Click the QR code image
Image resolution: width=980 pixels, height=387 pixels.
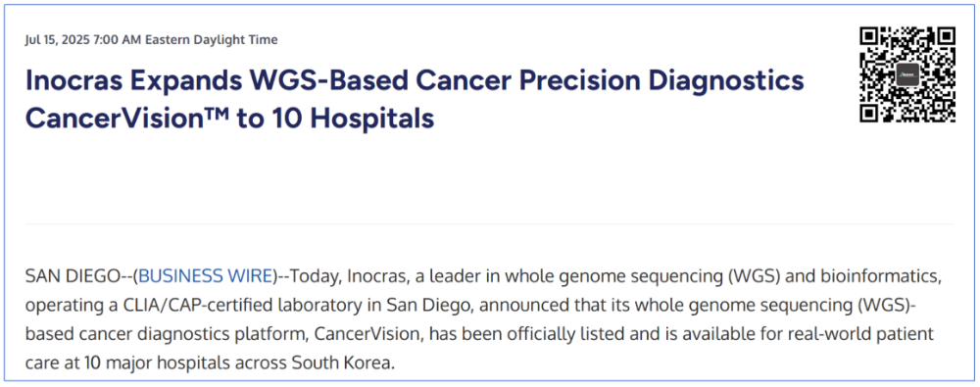[x=906, y=74]
